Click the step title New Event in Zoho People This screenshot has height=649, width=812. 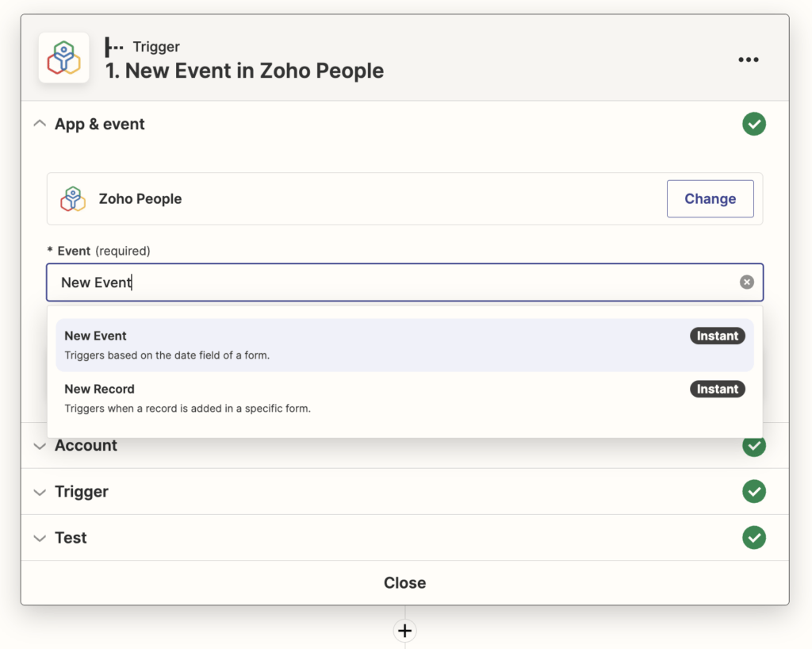(244, 71)
